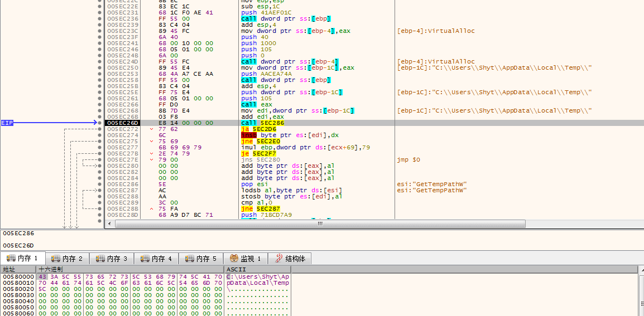
Task: Select the 'add edi,eax' instruction
Action: coord(258,116)
